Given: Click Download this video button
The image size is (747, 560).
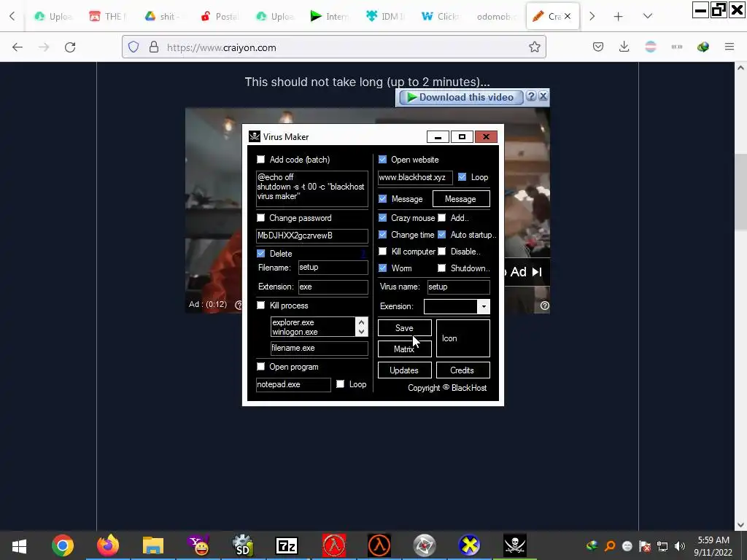Looking at the screenshot, I should click(460, 97).
